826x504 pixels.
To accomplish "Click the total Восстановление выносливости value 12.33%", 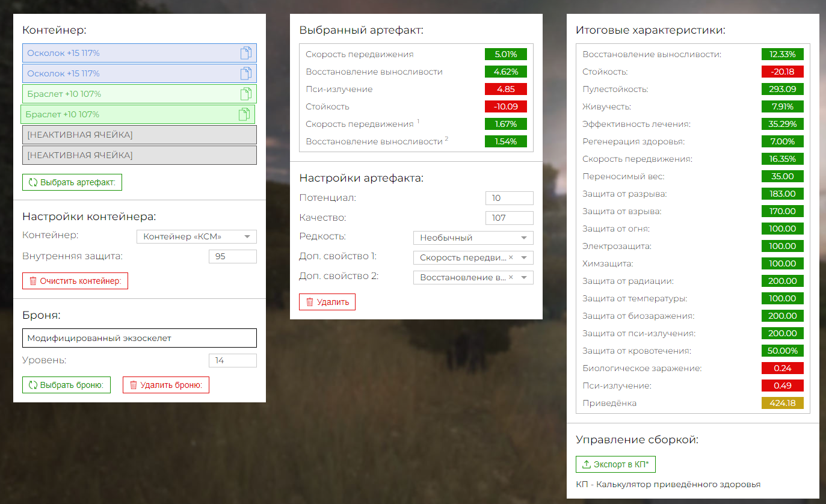I will [x=783, y=54].
